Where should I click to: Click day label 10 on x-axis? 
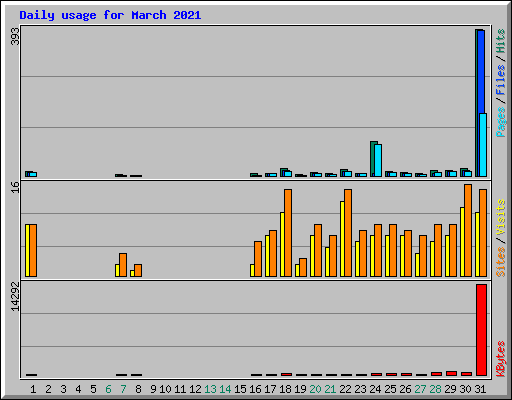165,389
